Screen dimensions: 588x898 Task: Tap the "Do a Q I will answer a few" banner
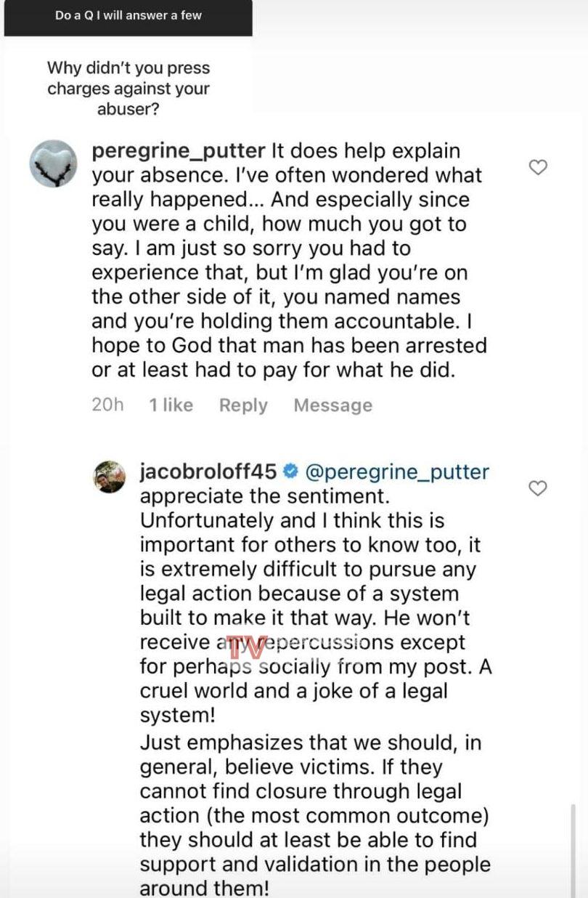tap(128, 16)
